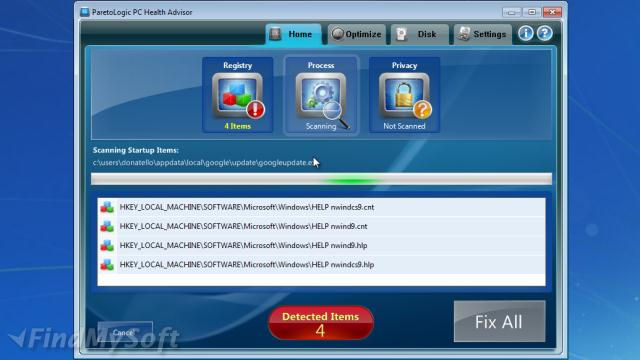
Task: Open the Disk tab
Action: tap(420, 34)
